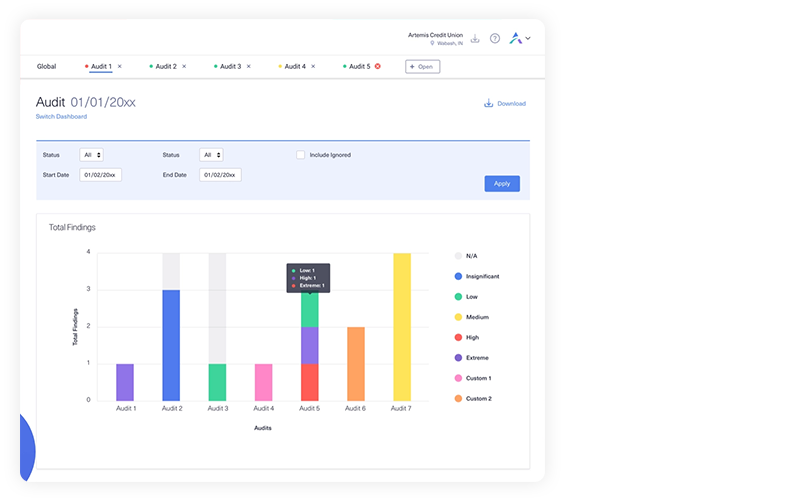Viewport: 800px width, 500px height.
Task: Click the Apply button
Action: [502, 184]
